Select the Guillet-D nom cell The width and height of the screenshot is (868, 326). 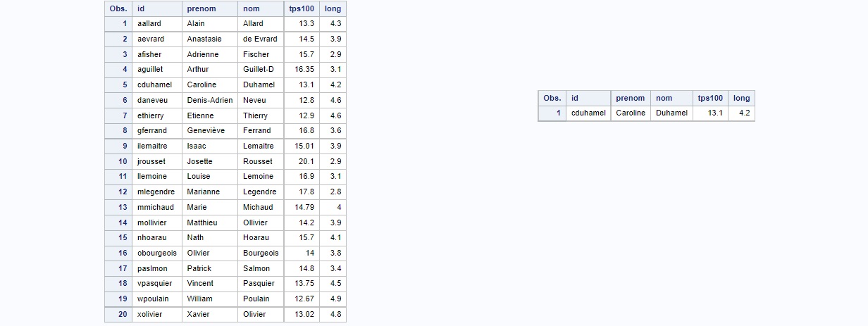[258, 69]
